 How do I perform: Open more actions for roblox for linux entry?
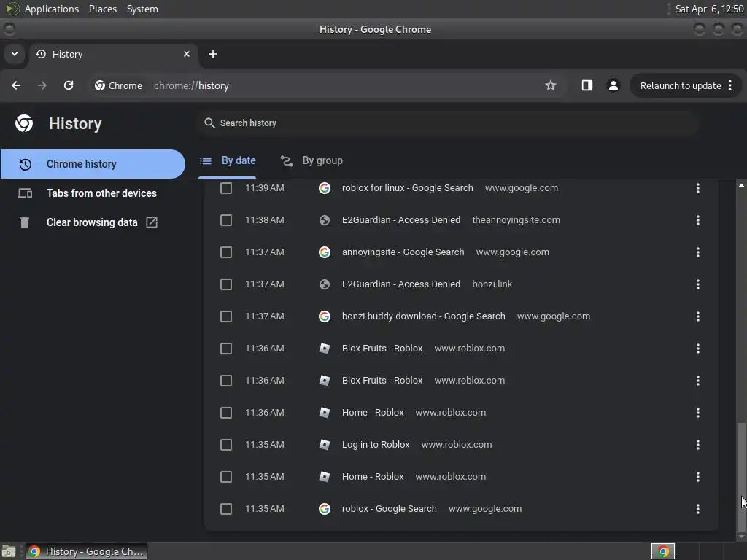coord(698,188)
